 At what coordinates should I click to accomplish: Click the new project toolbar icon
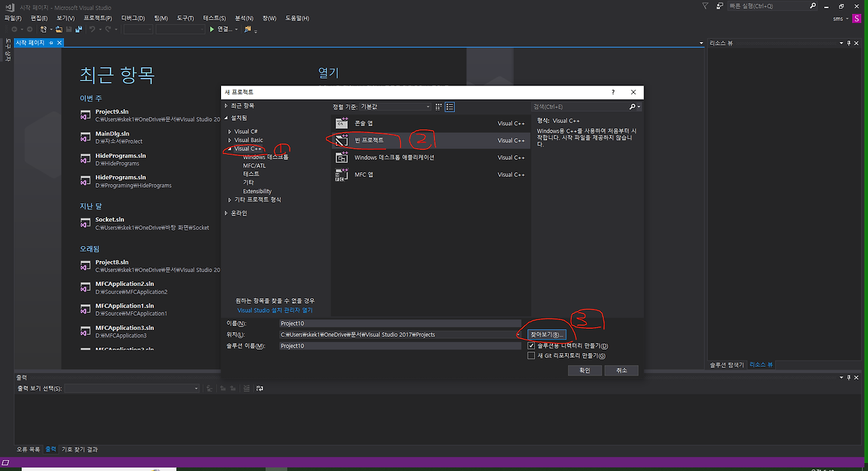pos(45,29)
